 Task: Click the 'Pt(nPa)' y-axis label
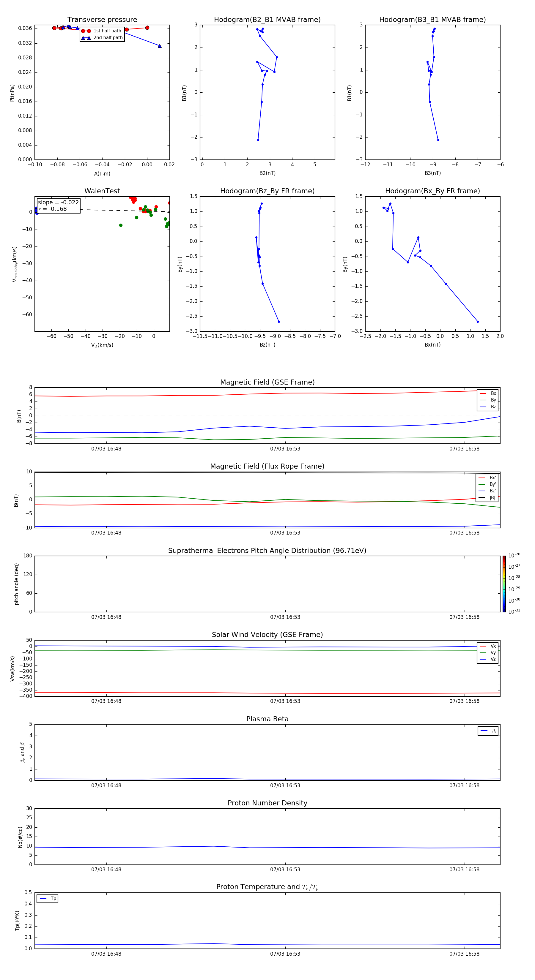pyautogui.click(x=12, y=93)
